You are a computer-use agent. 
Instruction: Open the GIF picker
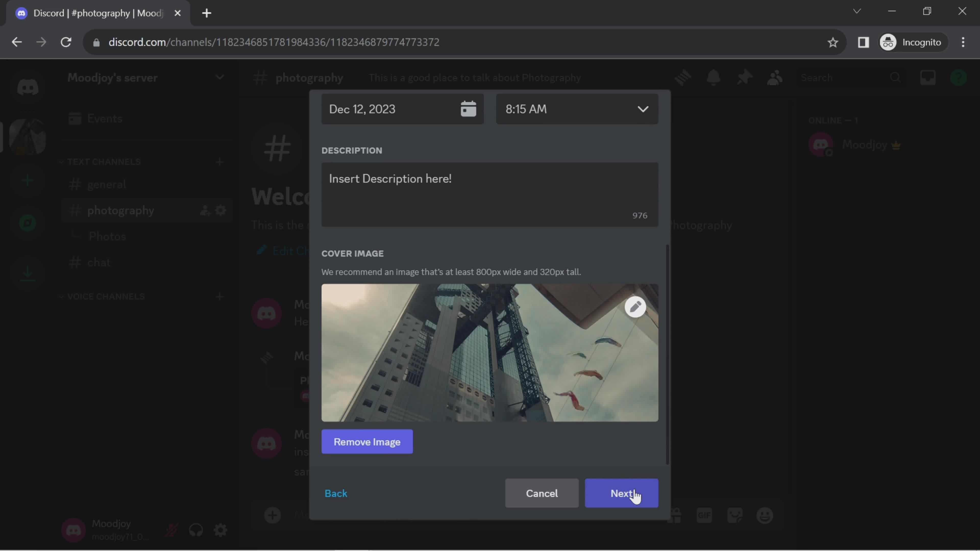point(704,516)
